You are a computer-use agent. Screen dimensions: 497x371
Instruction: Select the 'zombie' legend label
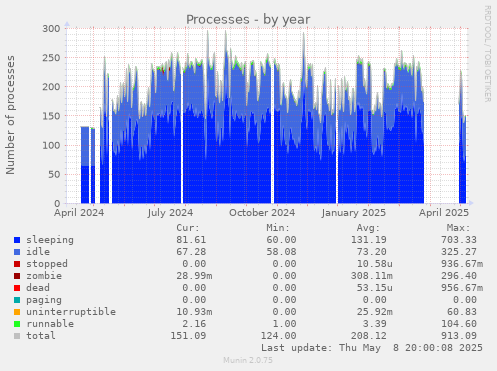(x=44, y=276)
